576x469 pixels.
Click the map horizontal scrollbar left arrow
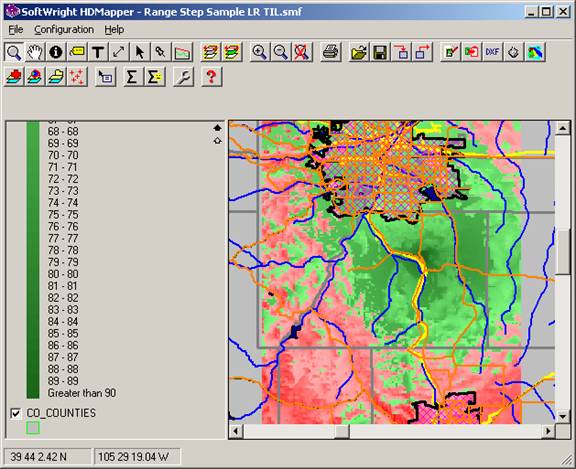point(236,431)
